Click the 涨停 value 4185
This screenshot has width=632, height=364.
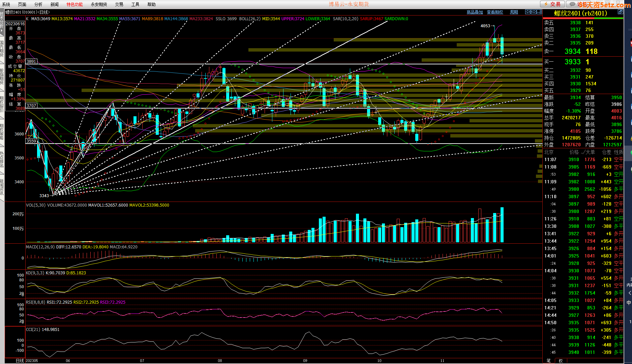[x=575, y=131]
